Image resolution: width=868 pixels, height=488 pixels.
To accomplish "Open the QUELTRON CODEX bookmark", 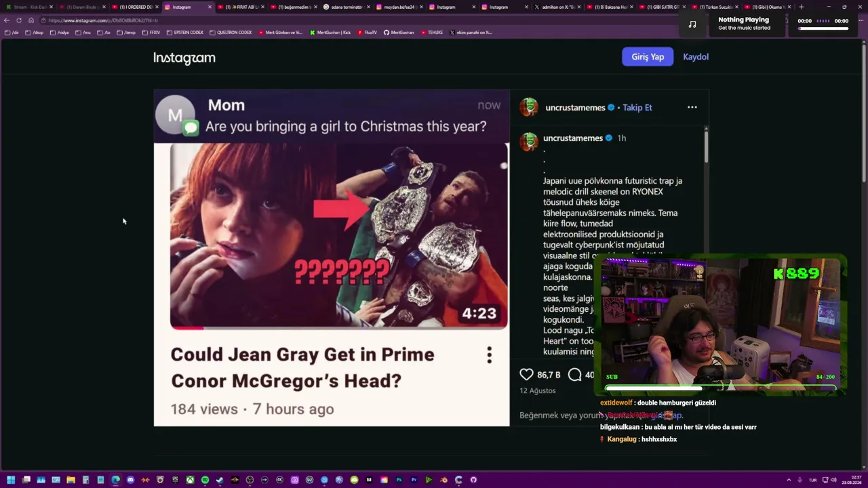I will pyautogui.click(x=231, y=33).
